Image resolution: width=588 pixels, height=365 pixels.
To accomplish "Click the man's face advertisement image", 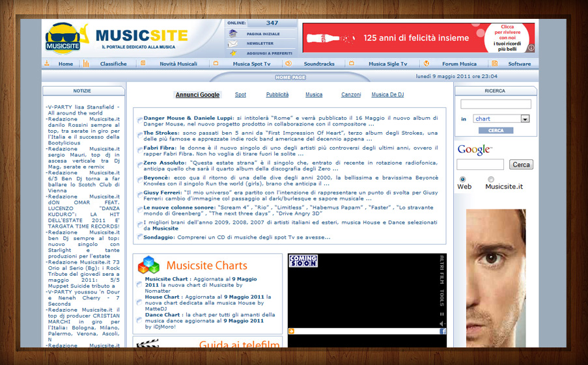I will click(496, 278).
